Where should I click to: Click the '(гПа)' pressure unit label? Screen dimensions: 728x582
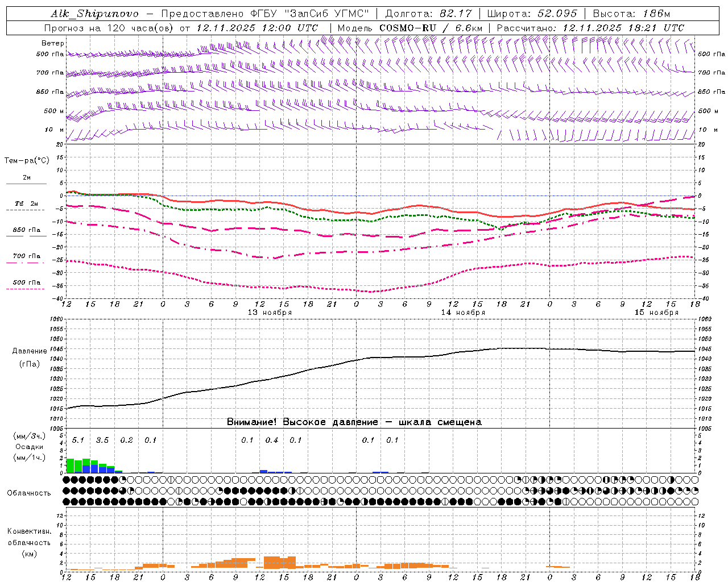click(x=30, y=364)
